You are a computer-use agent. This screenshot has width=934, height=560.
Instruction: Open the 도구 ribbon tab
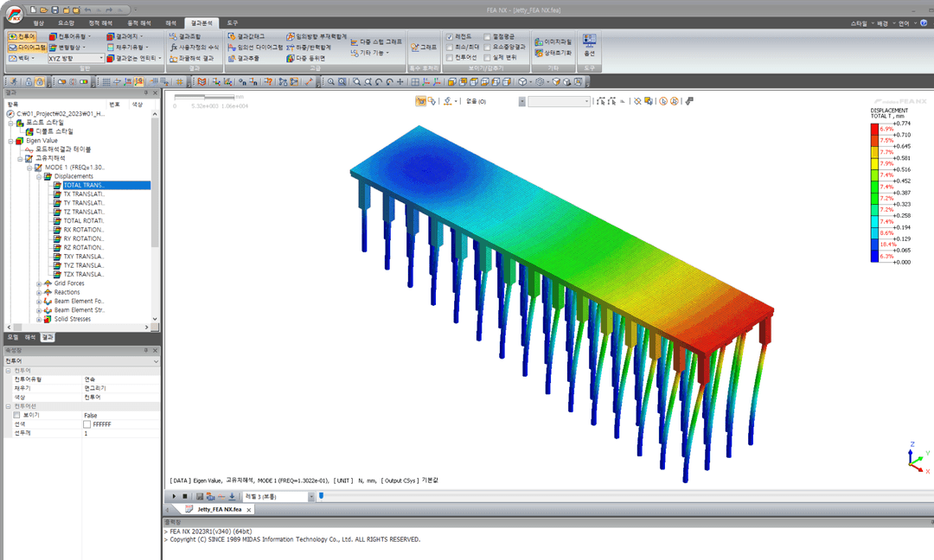(x=233, y=23)
